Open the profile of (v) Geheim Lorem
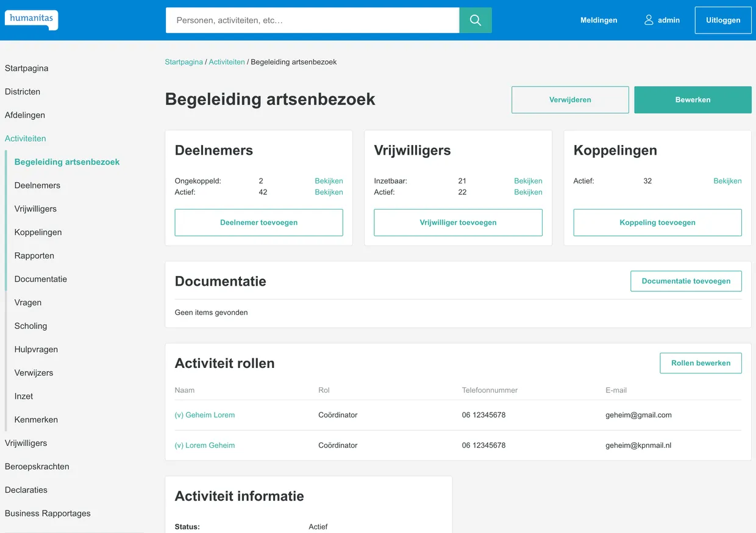756x533 pixels. [x=205, y=415]
